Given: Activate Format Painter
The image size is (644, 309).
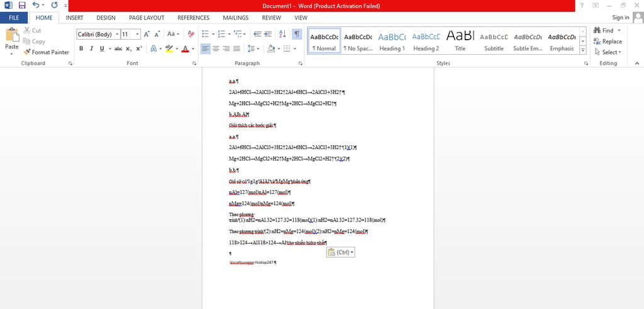Looking at the screenshot, I should tap(46, 52).
